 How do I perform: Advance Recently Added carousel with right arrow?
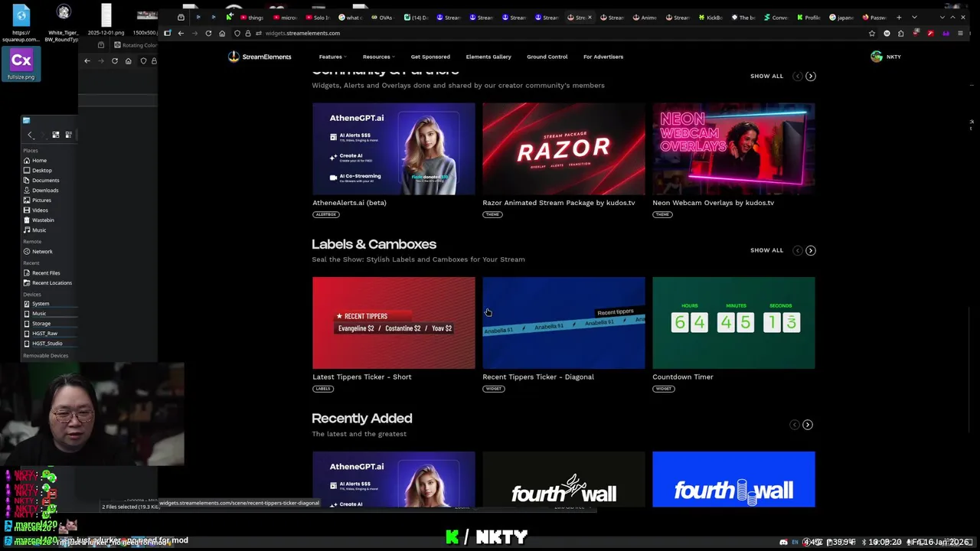[x=808, y=425]
